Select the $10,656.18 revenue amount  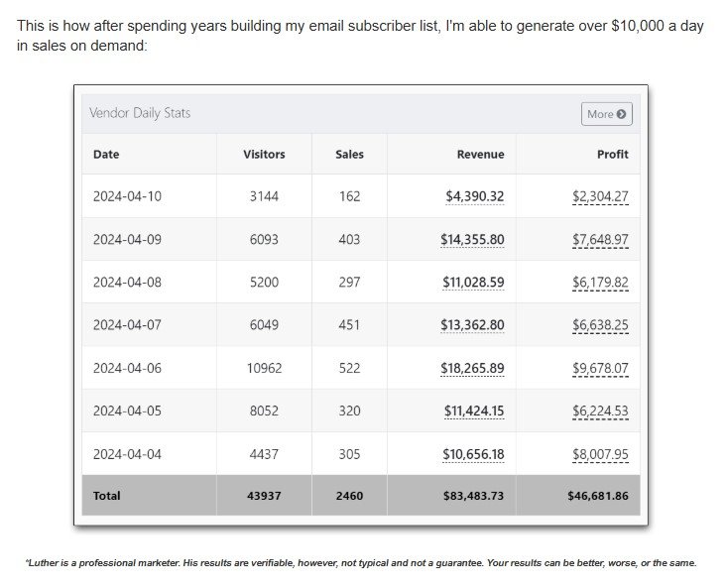473,454
